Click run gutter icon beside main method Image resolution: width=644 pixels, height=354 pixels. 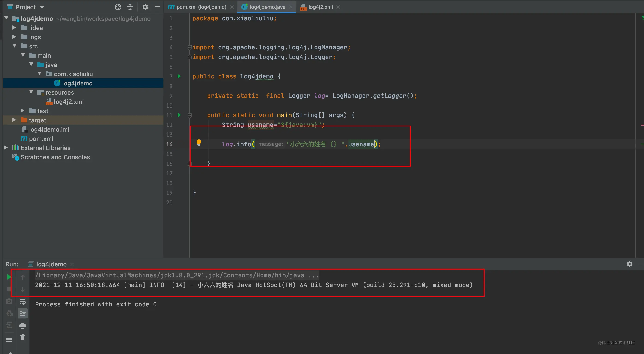click(179, 115)
